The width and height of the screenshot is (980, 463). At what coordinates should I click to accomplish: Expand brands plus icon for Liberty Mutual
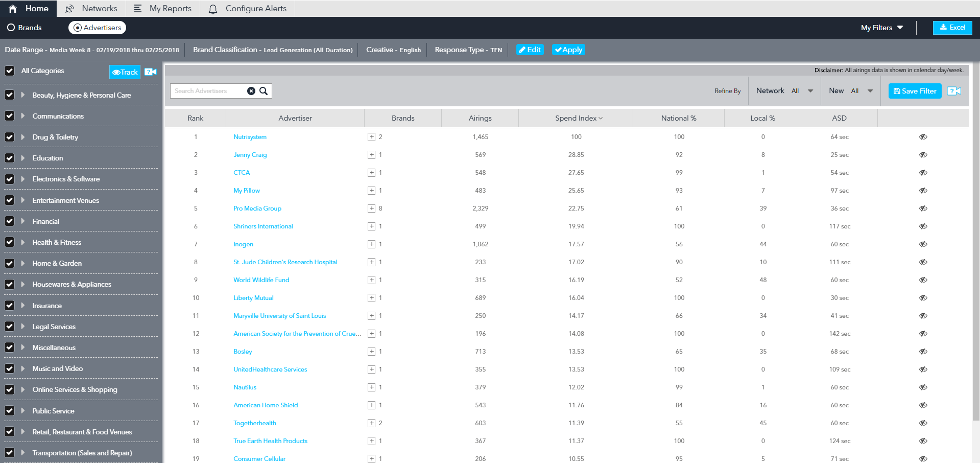point(371,298)
